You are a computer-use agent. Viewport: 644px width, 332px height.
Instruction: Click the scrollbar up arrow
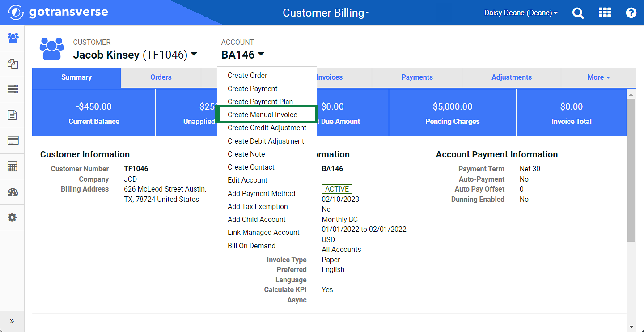coord(631,94)
